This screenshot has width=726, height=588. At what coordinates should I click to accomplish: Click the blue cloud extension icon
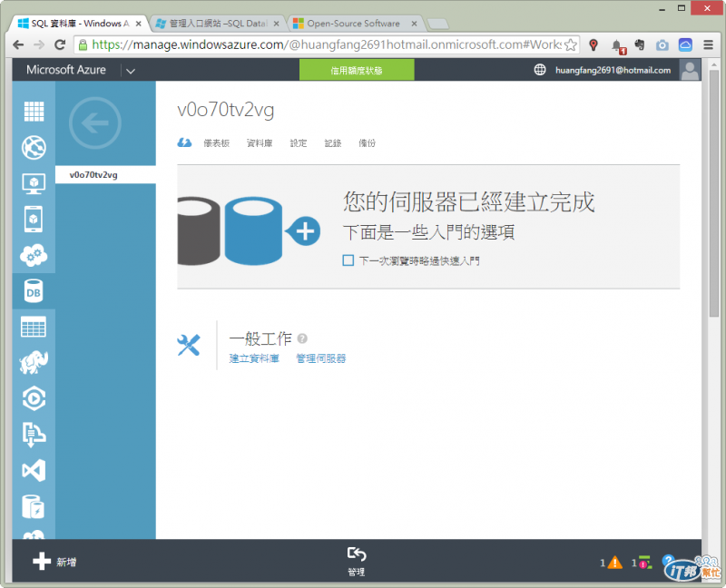[685, 44]
